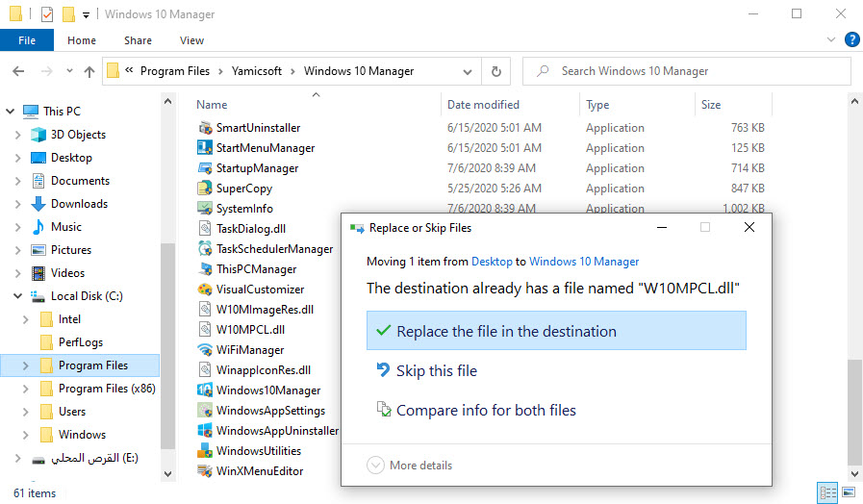Sort files by the Name column
This screenshot has width=863, height=504.
pos(212,105)
